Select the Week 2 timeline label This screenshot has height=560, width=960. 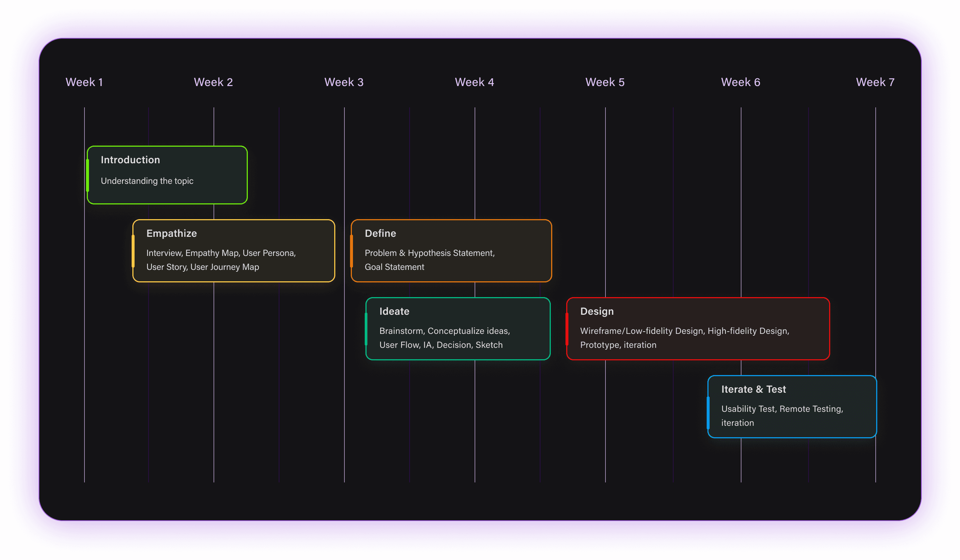pos(213,82)
